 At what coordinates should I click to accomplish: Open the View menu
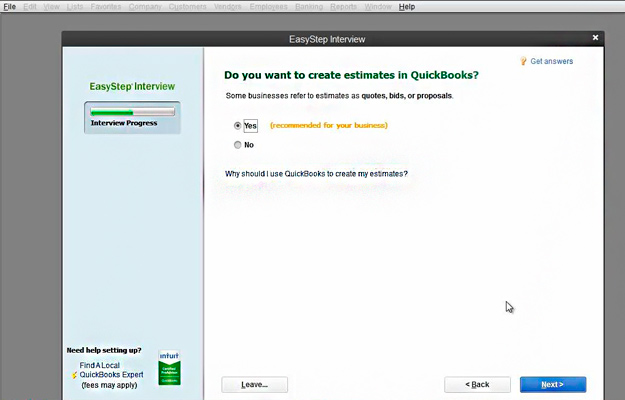[51, 7]
